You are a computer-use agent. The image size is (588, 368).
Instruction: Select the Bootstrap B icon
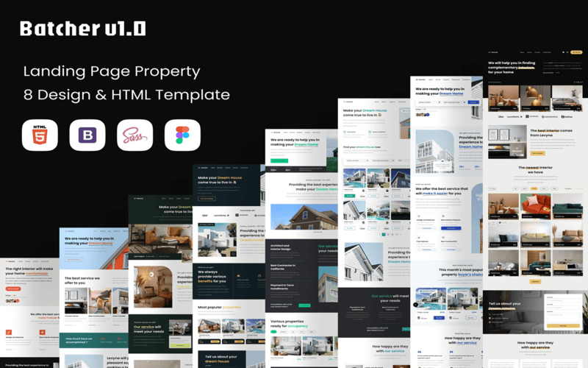(87, 135)
